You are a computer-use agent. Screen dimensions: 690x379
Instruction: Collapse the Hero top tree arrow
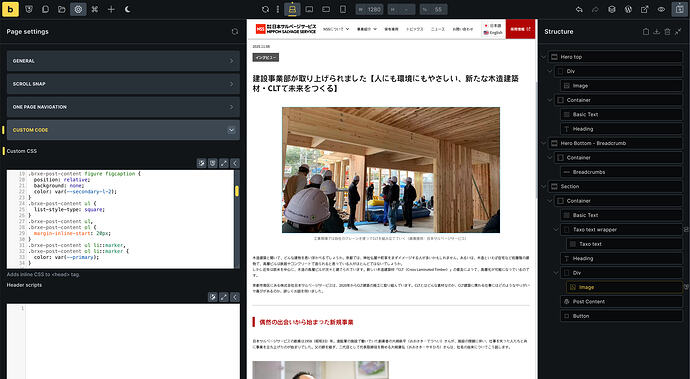(x=544, y=57)
